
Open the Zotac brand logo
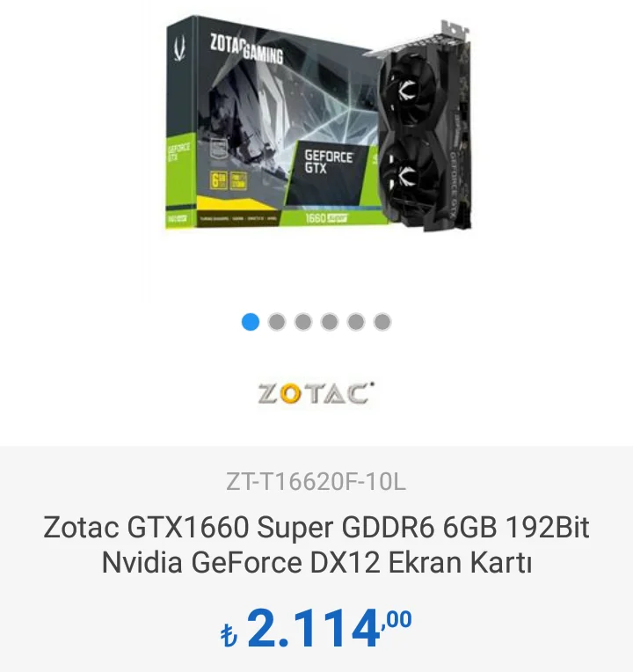[x=316, y=393]
